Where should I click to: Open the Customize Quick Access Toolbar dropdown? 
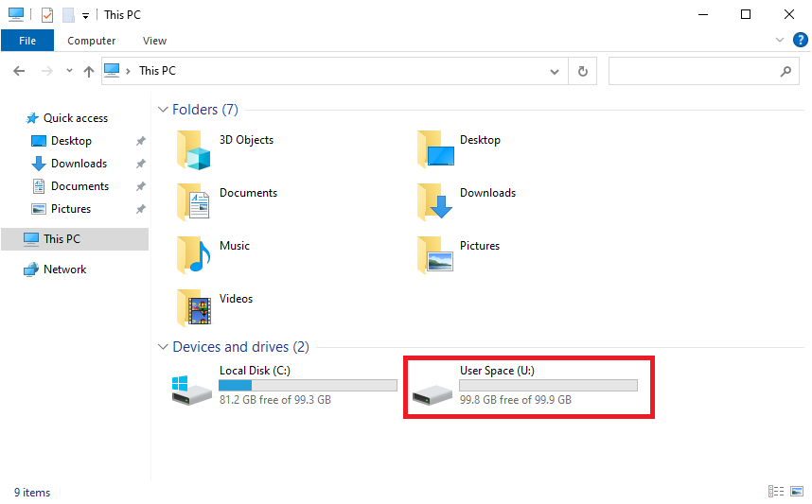click(x=85, y=16)
